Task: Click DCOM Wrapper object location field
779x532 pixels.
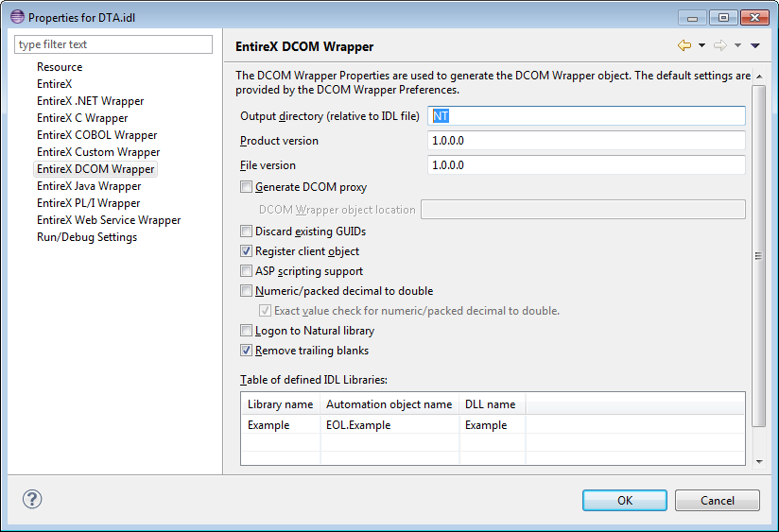Action: point(582,209)
